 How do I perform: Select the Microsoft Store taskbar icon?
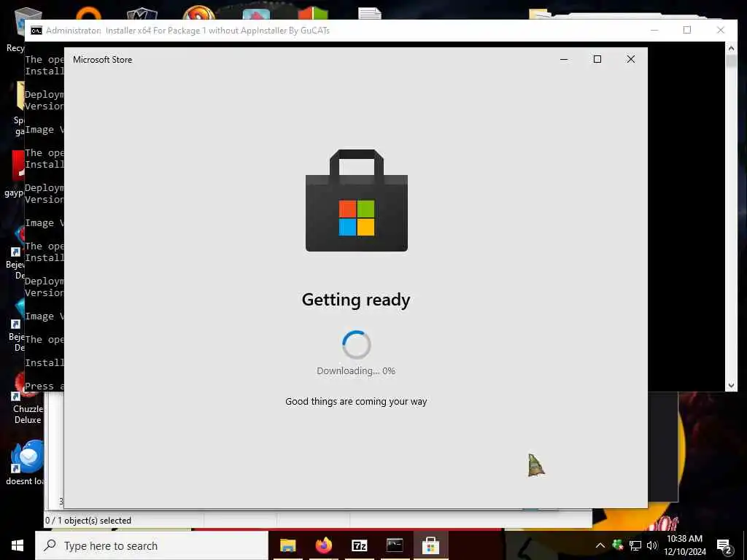click(x=430, y=545)
